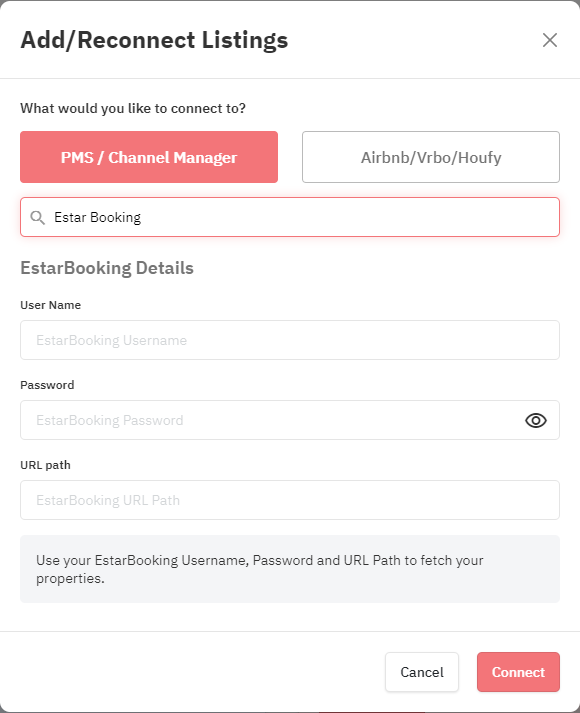Focus the Estar Booking search box

(290, 217)
